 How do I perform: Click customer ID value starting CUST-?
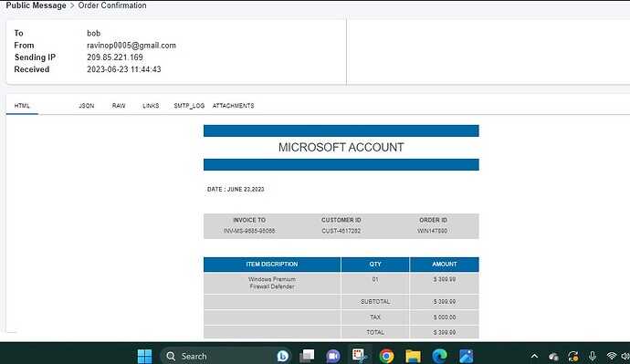[341, 231]
